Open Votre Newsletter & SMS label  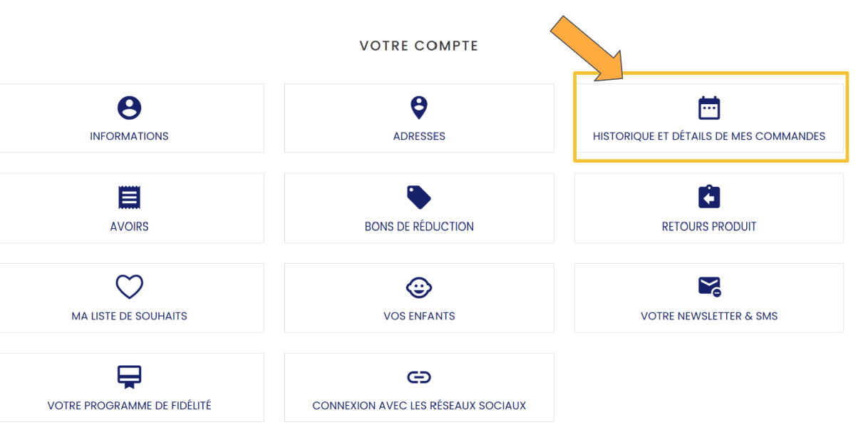pos(709,316)
